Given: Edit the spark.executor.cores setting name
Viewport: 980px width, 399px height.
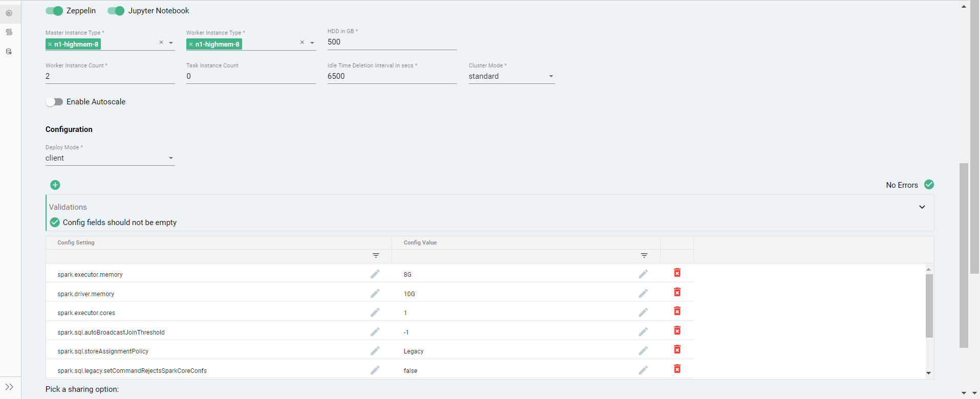Looking at the screenshot, I should click(375, 312).
